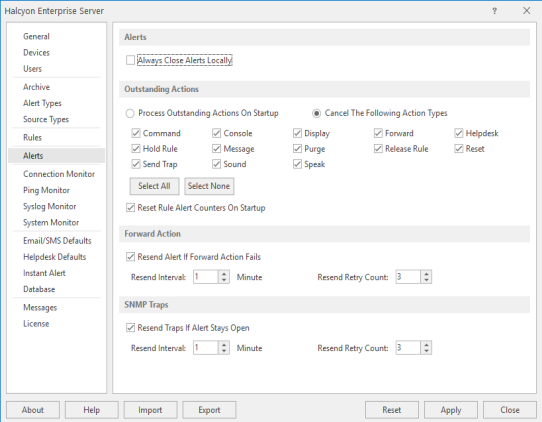Select Alert Types in the sidebar
Image resolution: width=542 pixels, height=422 pixels.
click(42, 103)
